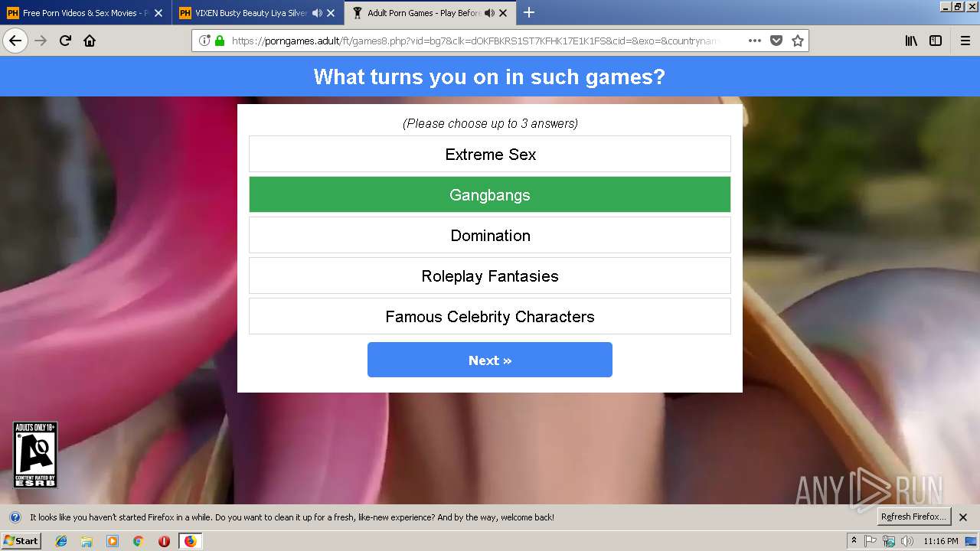The height and width of the screenshot is (551, 980).
Task: Close the VIXEN Busty Beauty tab
Action: 331,13
